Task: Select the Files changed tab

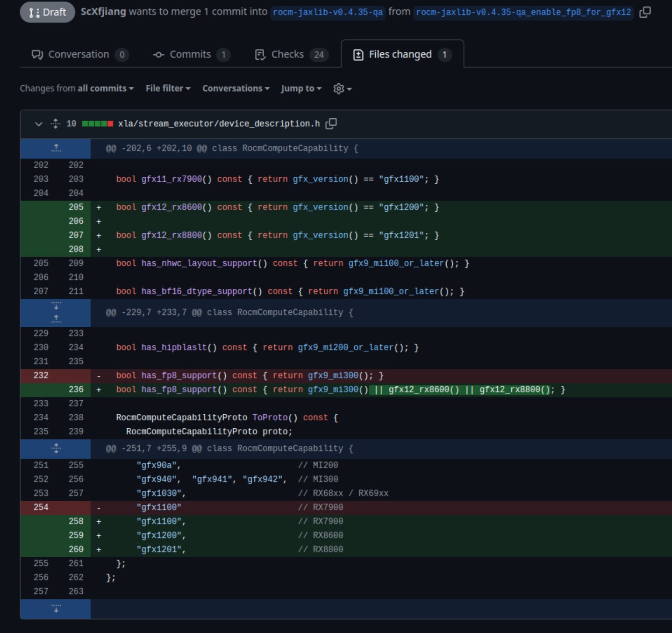Action: pyautogui.click(x=402, y=54)
